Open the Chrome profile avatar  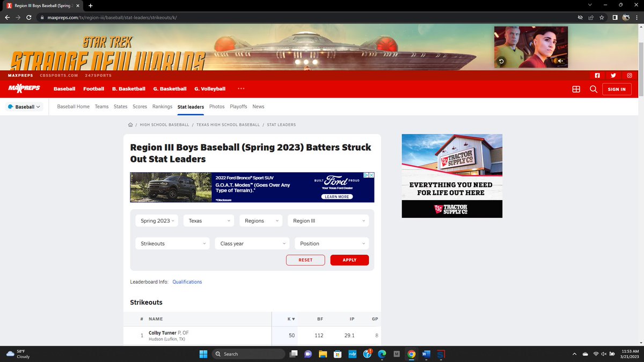coord(626,17)
